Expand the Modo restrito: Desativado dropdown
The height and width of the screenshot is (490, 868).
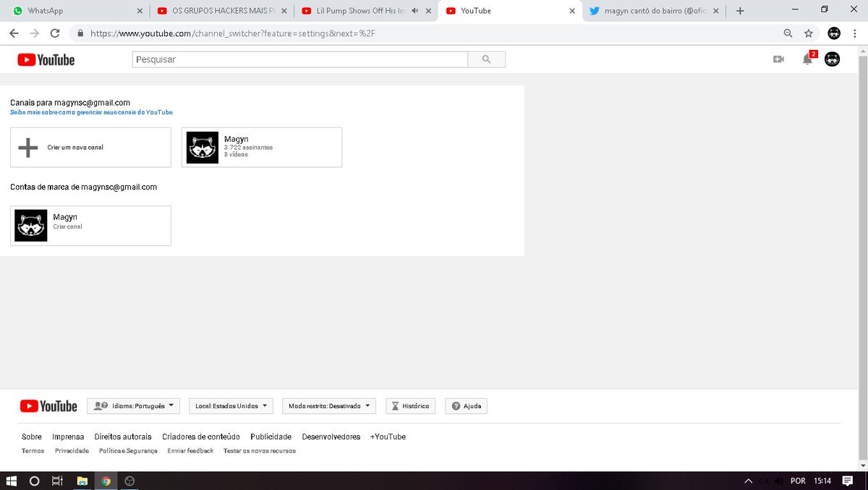[x=328, y=406]
